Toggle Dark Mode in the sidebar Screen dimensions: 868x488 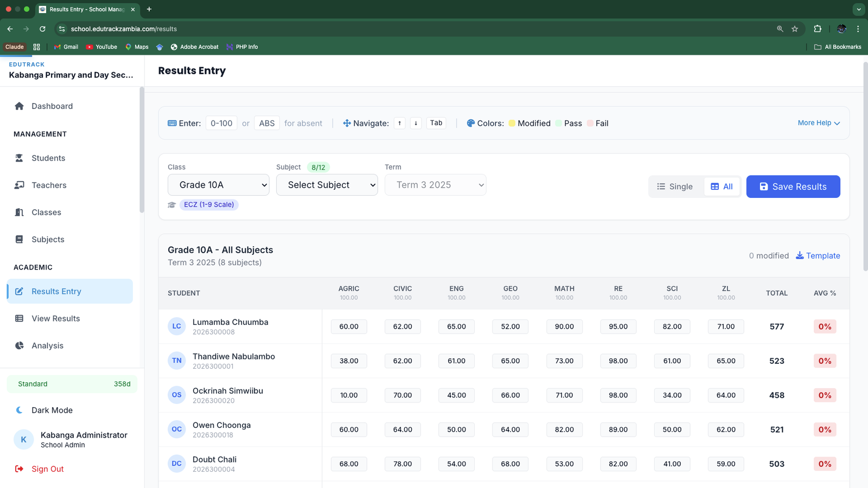[52, 410]
